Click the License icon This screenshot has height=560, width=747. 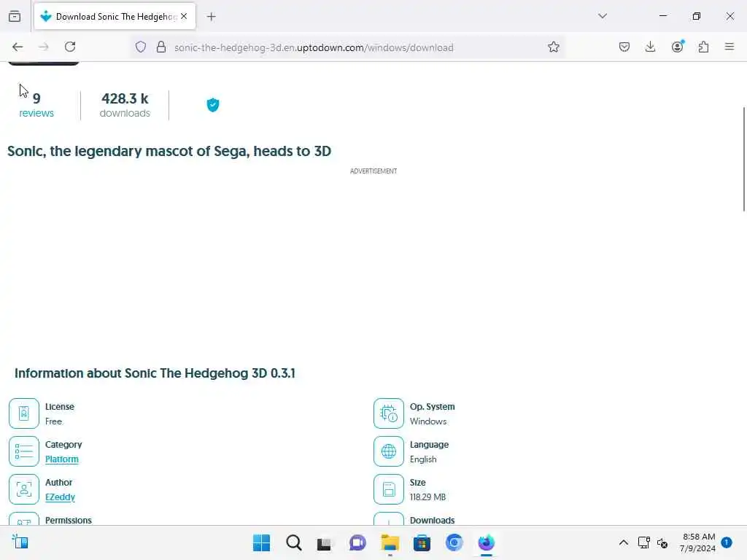coord(24,413)
